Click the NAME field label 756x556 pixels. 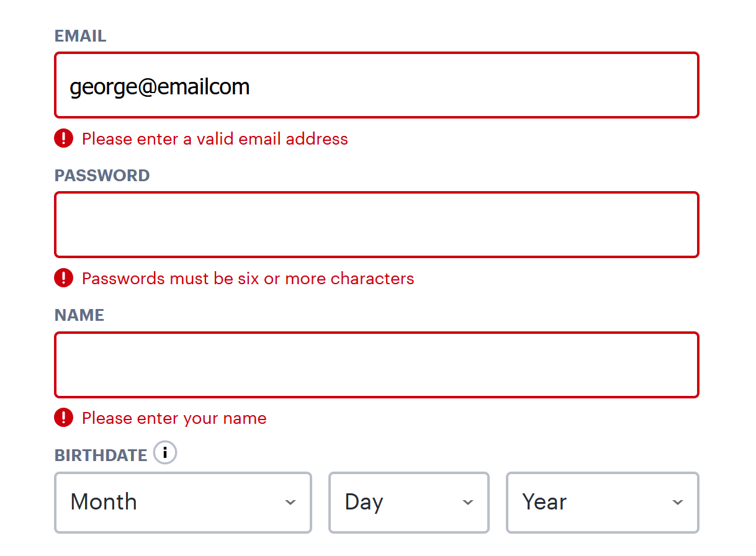[79, 315]
